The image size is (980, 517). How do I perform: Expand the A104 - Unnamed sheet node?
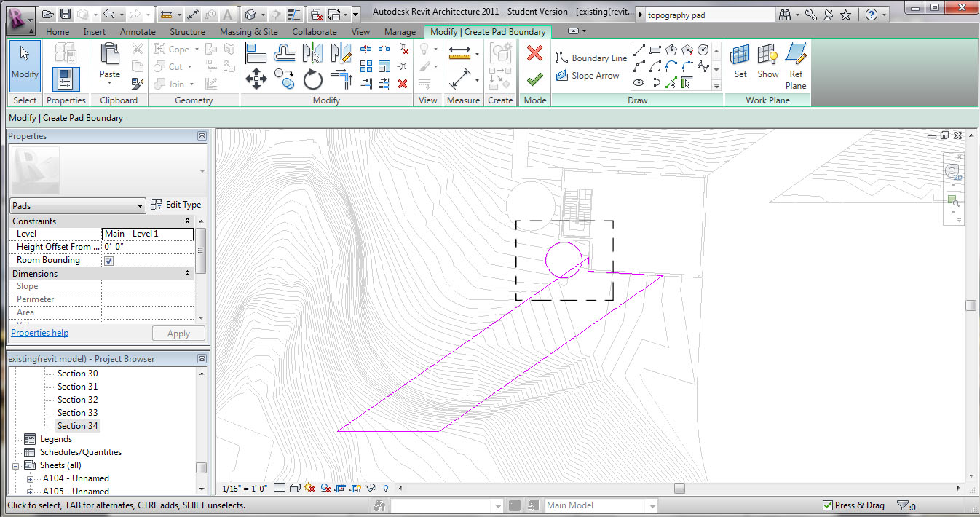point(30,479)
